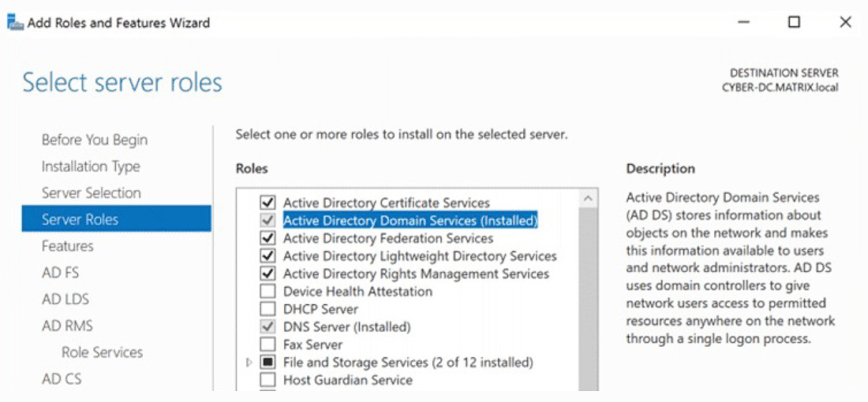Viewport: 868px width, 402px height.
Task: Click the wizard icon in the title bar
Action: click(x=14, y=22)
